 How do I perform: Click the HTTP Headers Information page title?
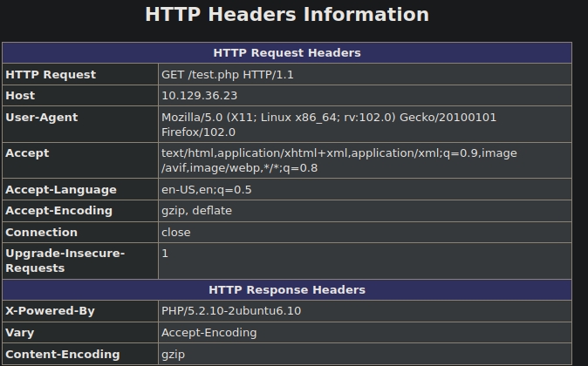click(x=286, y=15)
